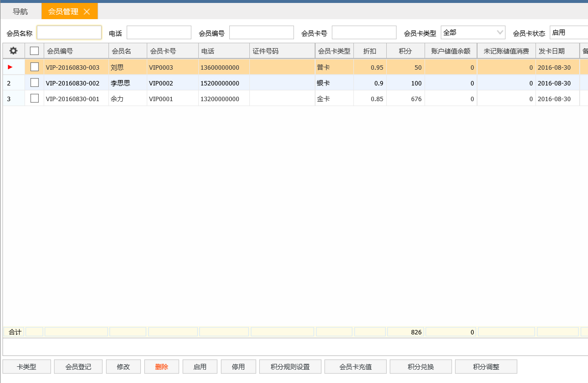Check the checkbox for member 刘思

[x=34, y=66]
